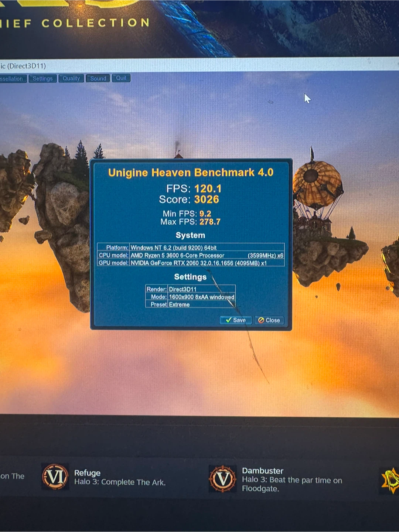Viewport: 399px width, 532px height.
Task: Select the 'Dambuster' achievement title
Action: pyautogui.click(x=263, y=471)
